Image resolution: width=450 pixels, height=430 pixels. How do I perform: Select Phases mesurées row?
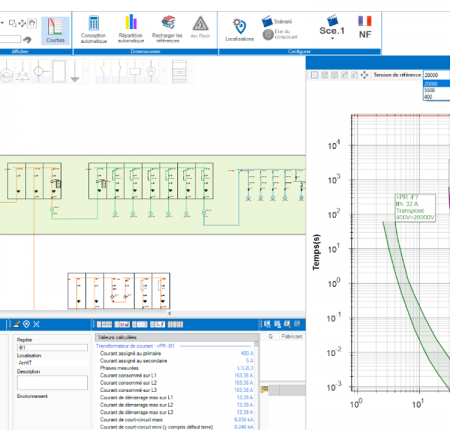pos(177,368)
